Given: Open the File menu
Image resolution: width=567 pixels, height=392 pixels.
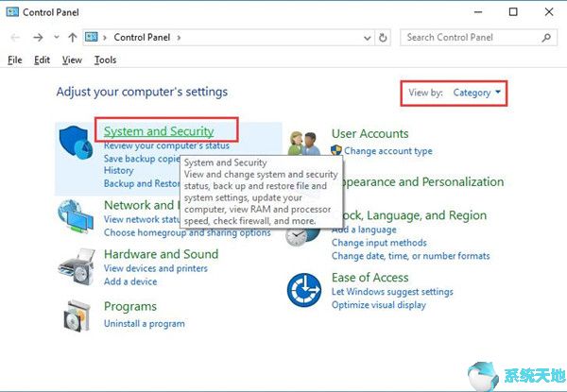Looking at the screenshot, I should click(x=15, y=60).
